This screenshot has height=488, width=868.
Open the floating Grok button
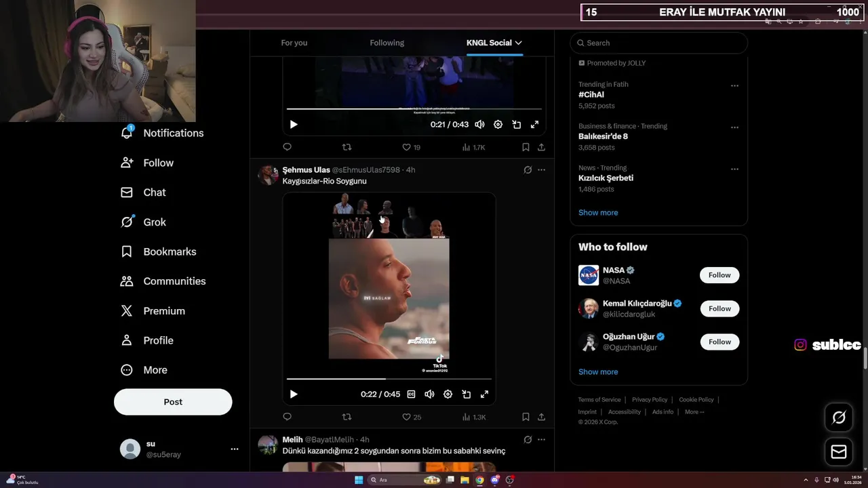click(839, 418)
